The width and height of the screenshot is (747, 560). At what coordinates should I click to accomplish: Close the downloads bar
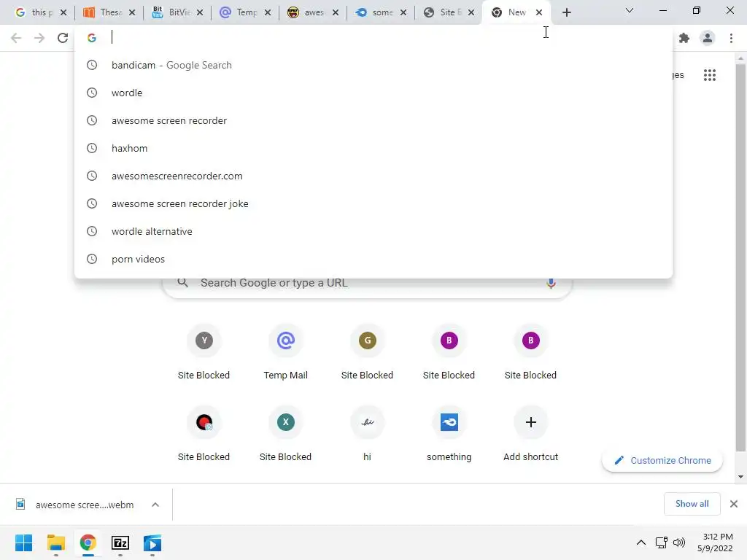click(x=734, y=504)
